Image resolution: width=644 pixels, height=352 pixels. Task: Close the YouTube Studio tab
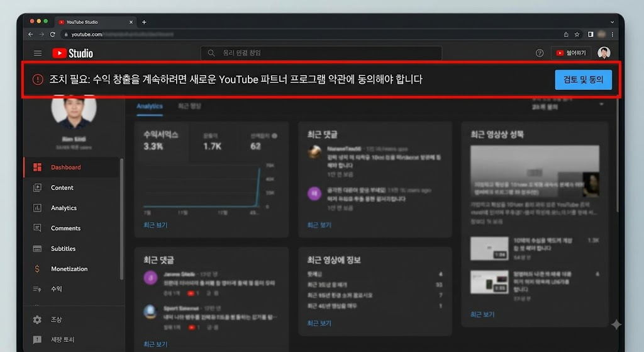131,22
